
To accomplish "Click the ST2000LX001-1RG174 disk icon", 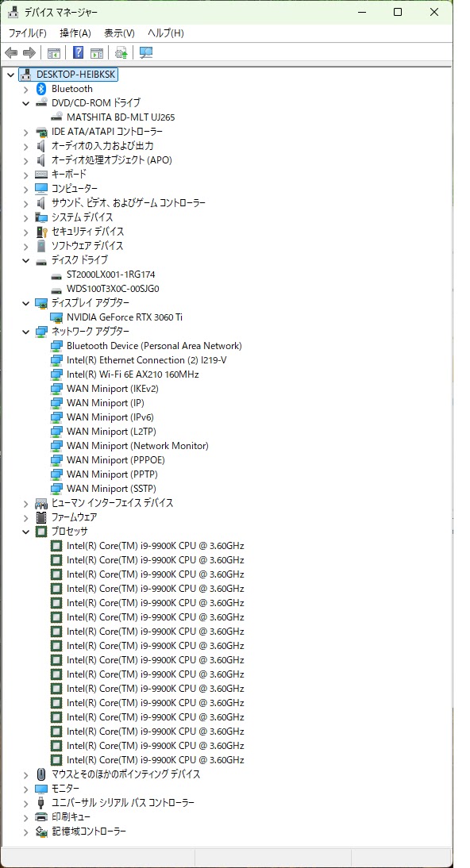I will 56,275.
